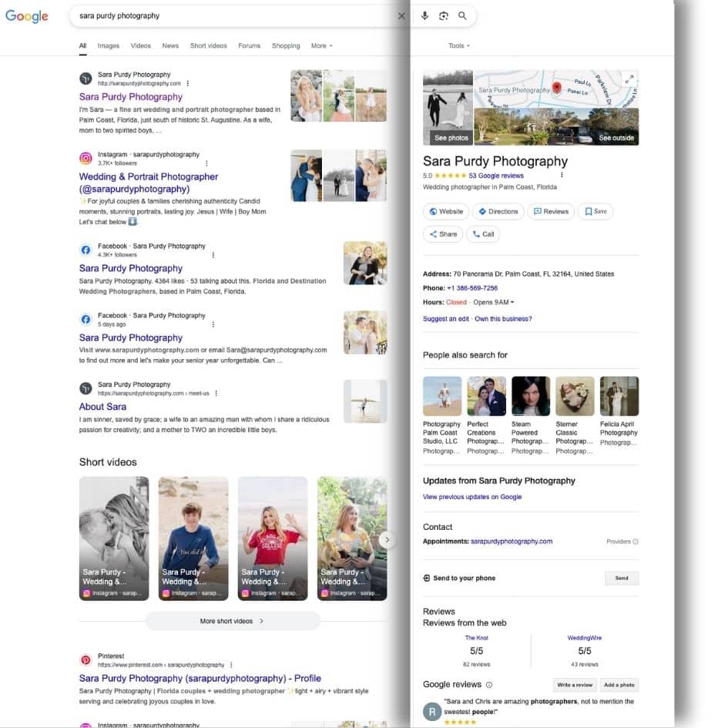Click the Facebook favicon in 4.3K+ followers result

click(86, 250)
